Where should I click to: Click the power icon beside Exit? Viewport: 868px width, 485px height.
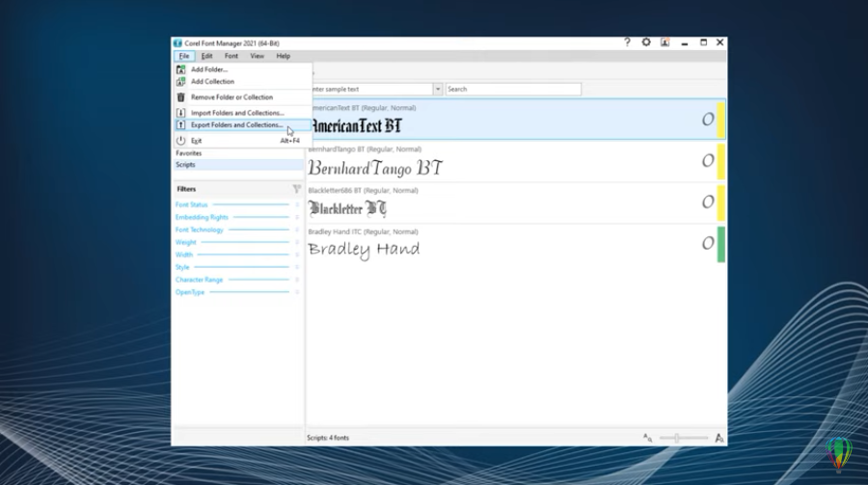(x=180, y=141)
